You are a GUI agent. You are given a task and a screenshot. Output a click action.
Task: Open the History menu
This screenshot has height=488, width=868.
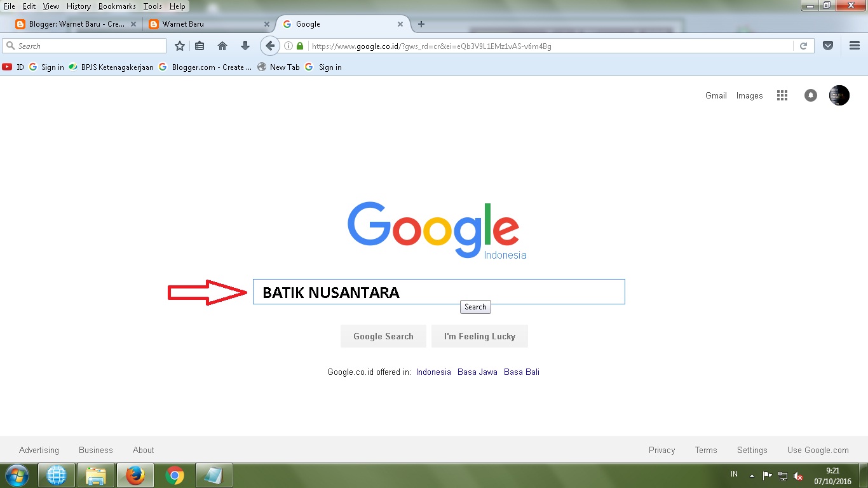tap(79, 6)
